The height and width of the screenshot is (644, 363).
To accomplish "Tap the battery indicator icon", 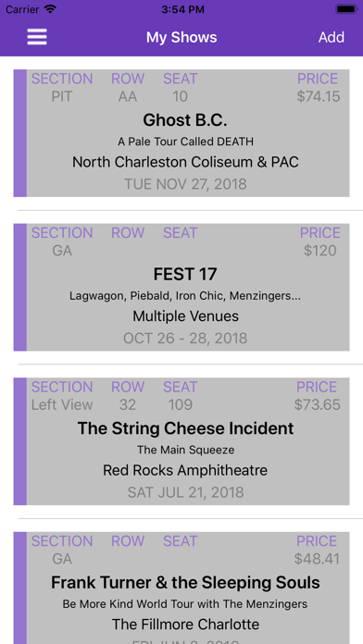I will (346, 9).
